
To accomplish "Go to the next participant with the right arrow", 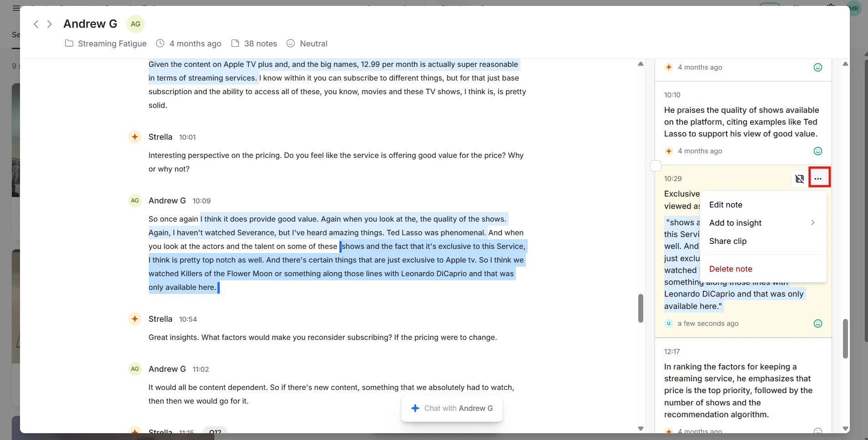I will (x=50, y=24).
